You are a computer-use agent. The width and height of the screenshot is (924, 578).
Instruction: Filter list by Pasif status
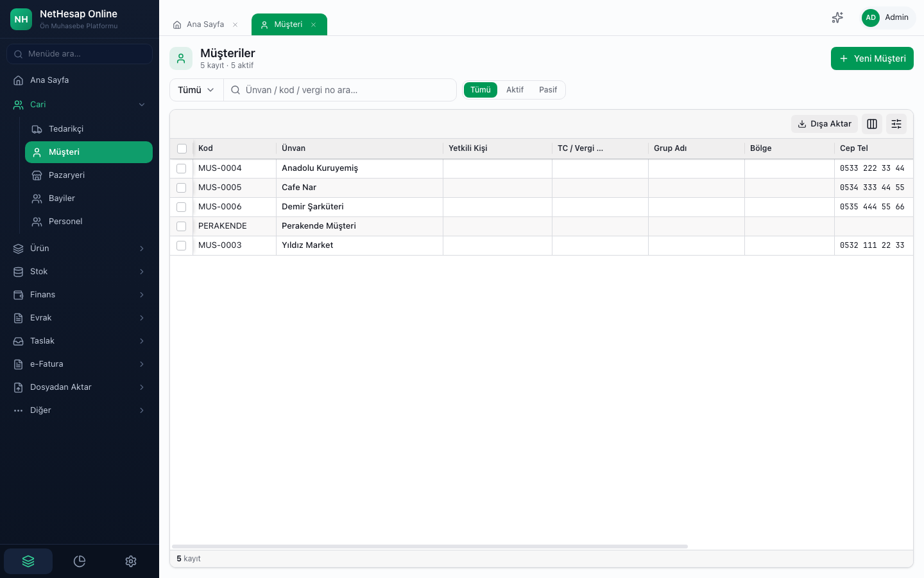click(x=548, y=90)
